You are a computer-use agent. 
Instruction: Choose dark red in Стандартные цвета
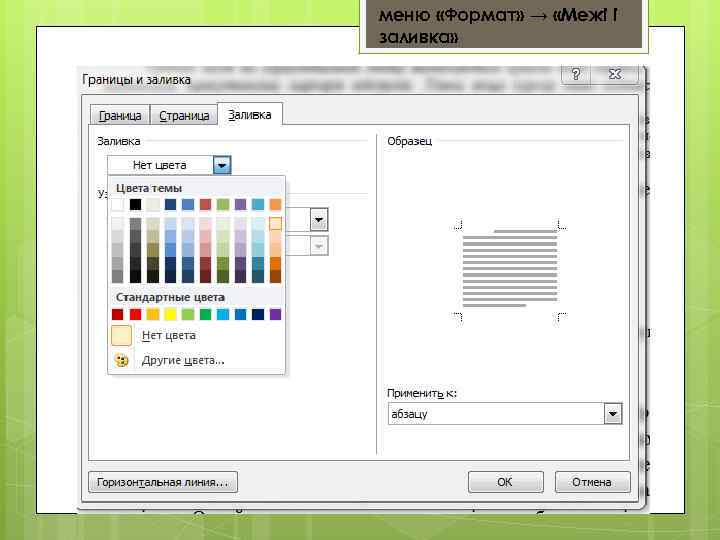tap(118, 315)
